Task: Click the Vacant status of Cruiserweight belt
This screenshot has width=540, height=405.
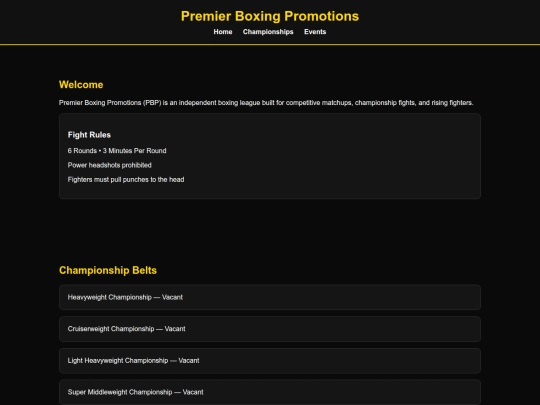Action: point(175,329)
